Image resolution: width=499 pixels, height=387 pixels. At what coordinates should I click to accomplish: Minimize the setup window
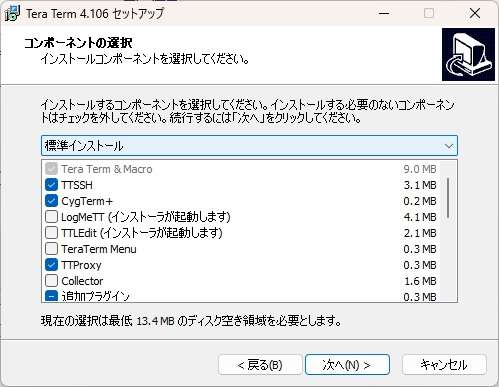point(384,13)
